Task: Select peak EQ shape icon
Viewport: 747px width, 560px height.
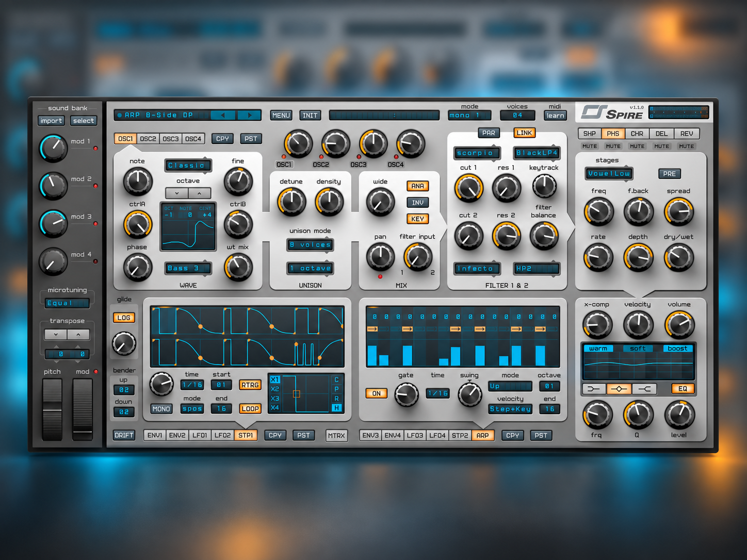Action: point(619,389)
